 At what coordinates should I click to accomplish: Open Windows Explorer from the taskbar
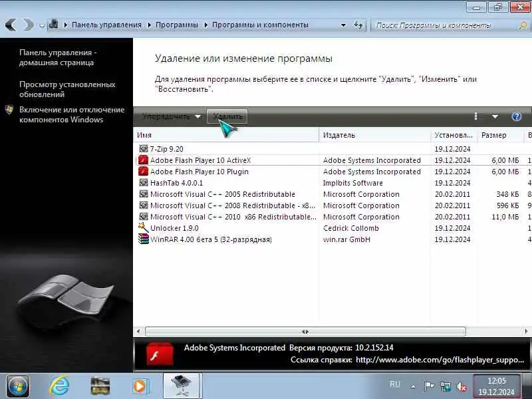click(100, 386)
